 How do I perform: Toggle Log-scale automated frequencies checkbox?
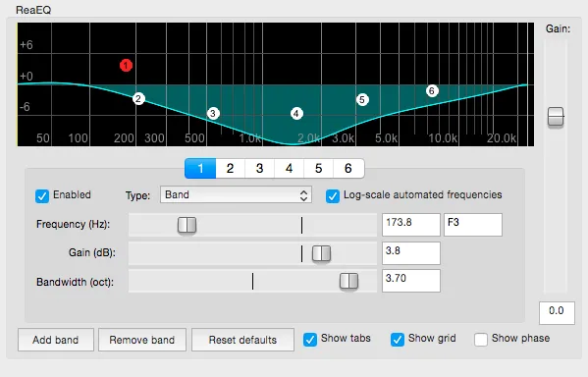coord(333,195)
